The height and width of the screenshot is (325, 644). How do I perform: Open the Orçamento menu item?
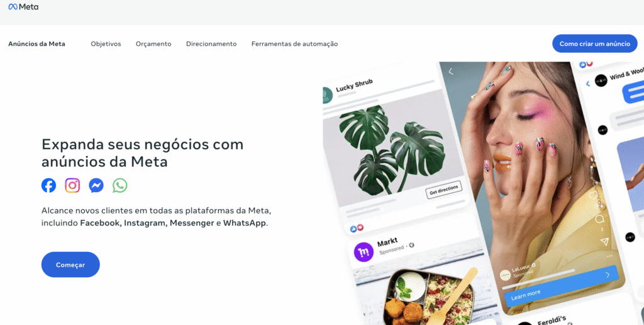(153, 43)
